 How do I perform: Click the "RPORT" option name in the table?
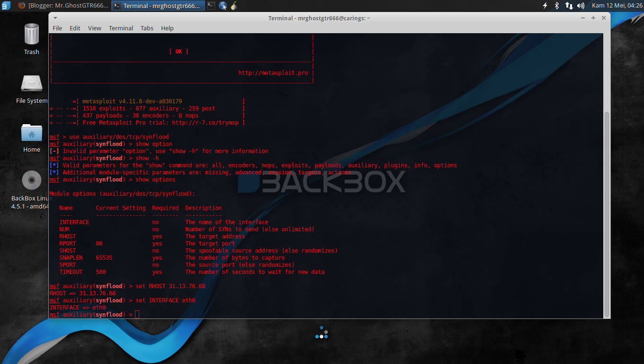coord(68,244)
